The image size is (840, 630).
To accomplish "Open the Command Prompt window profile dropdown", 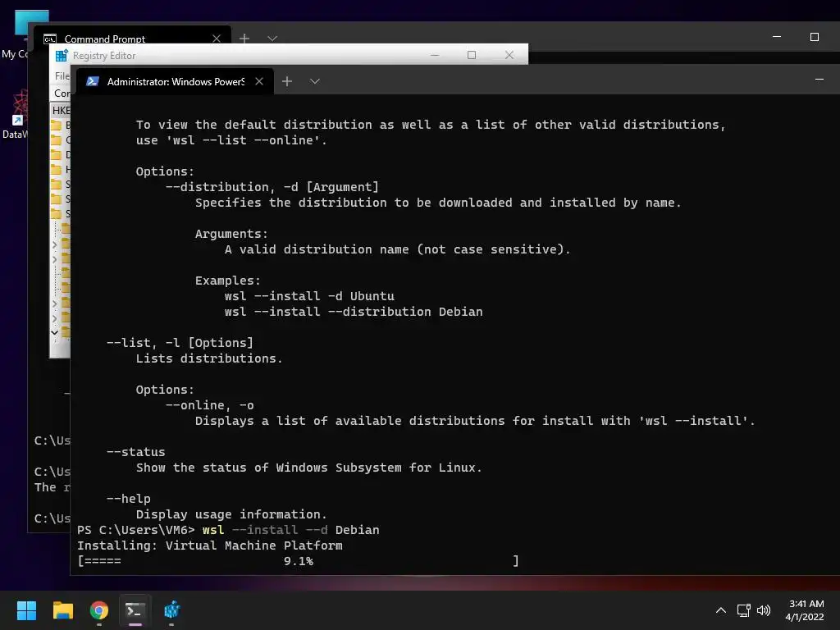I will coord(272,39).
